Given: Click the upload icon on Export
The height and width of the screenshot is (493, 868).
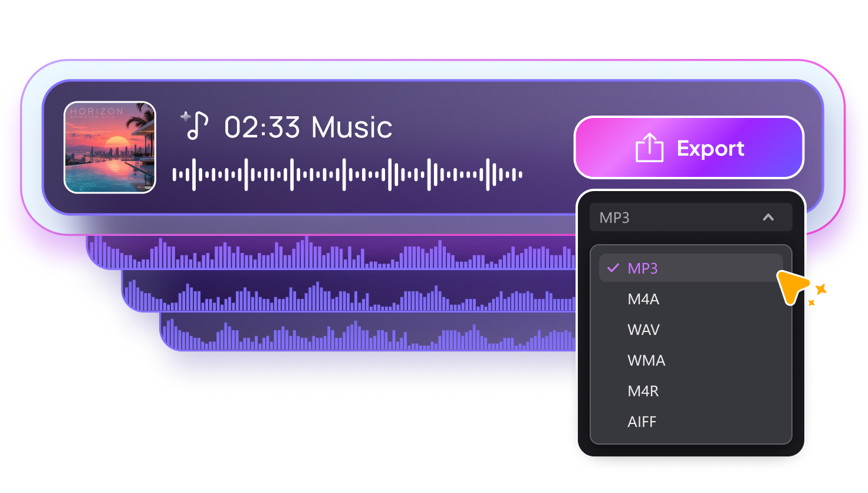Looking at the screenshot, I should click(x=649, y=147).
